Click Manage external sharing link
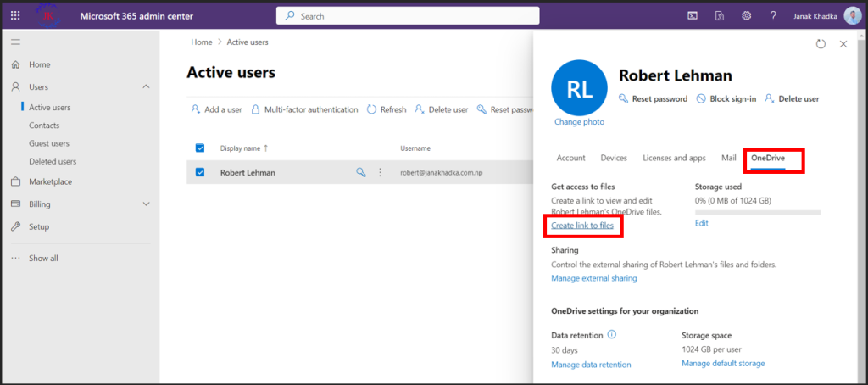868x385 pixels. click(594, 278)
